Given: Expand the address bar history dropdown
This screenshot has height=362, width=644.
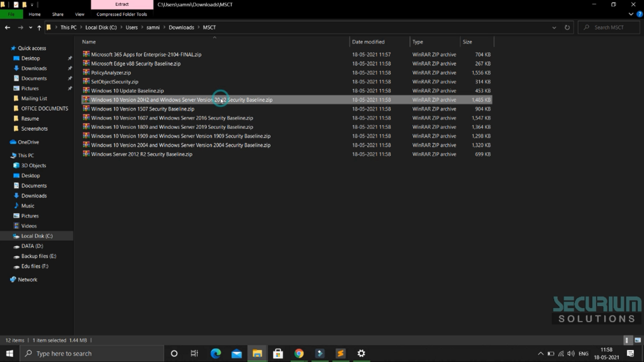Looking at the screenshot, I should 554,28.
